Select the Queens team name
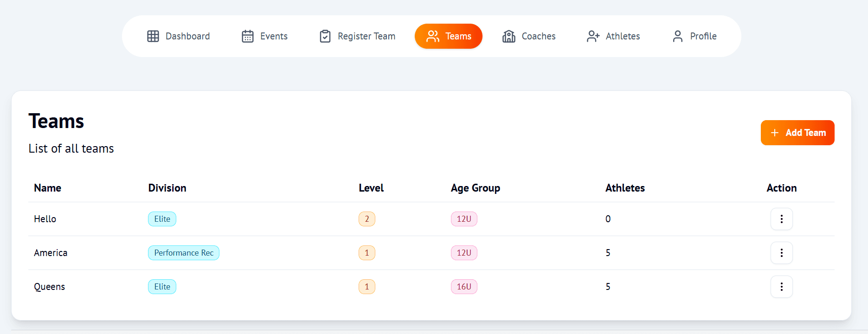 49,287
